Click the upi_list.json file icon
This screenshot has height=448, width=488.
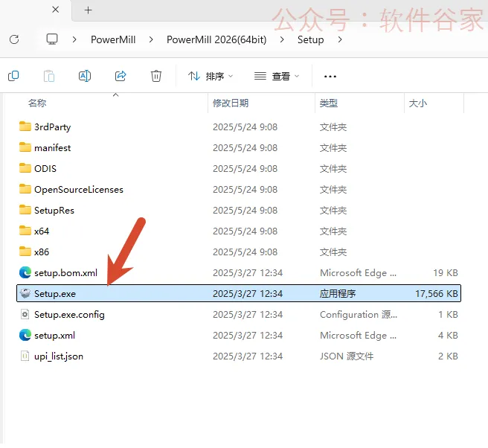[x=25, y=356]
